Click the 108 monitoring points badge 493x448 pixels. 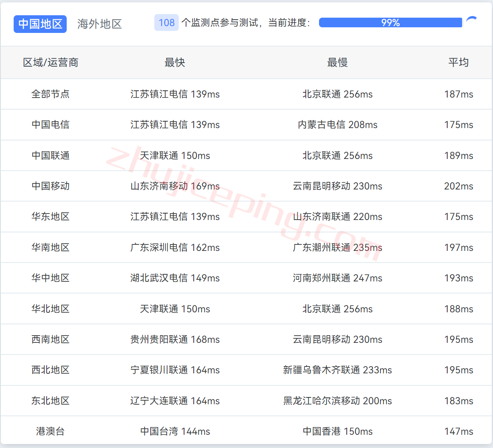click(x=166, y=22)
